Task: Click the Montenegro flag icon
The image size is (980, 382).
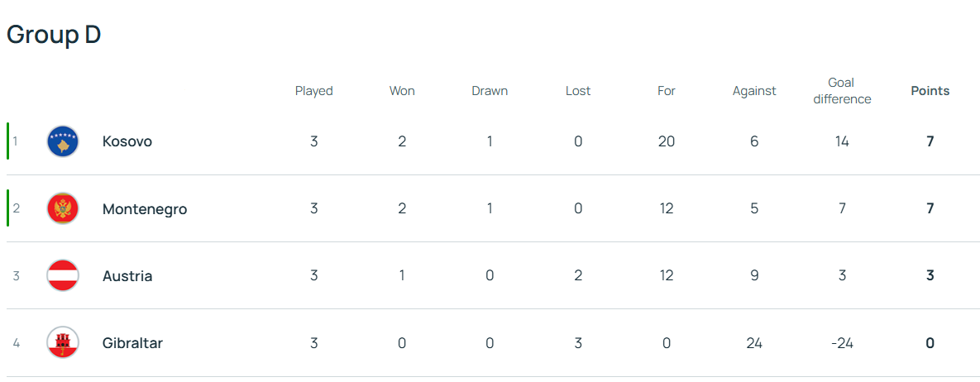Action: 63,209
